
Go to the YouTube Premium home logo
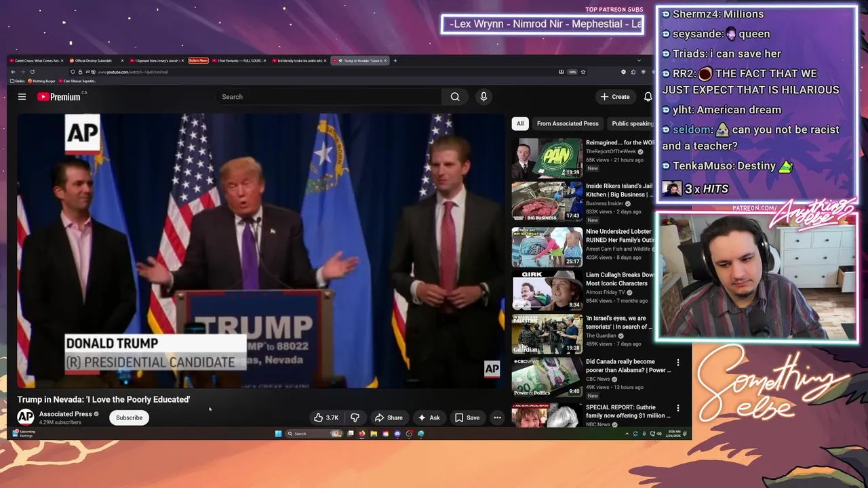pos(59,97)
